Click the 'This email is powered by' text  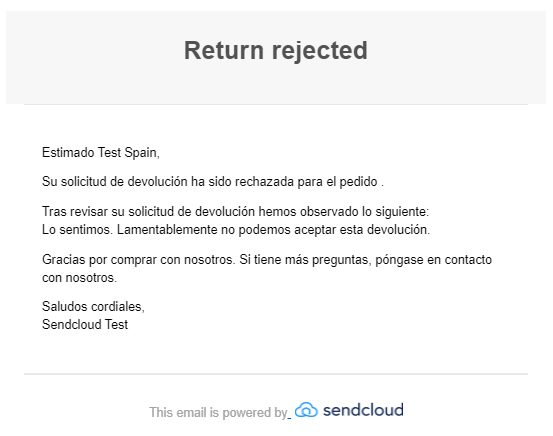218,412
